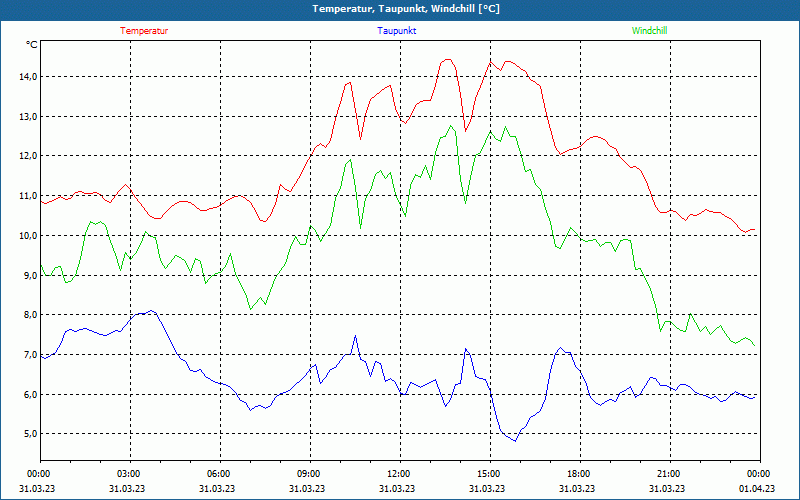Click the 06:00 time axis label
The image size is (800, 500).
(x=220, y=473)
